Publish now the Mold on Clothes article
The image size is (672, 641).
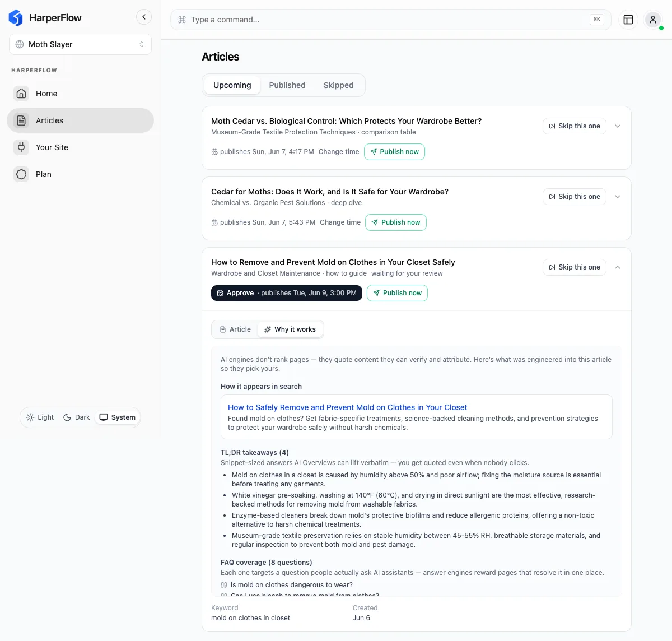[x=397, y=293]
